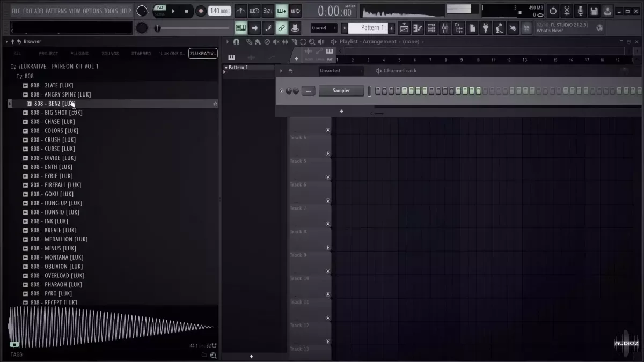Viewport: 644px width, 362px height.
Task: Open the Pattern 1 selector
Action: click(368, 28)
